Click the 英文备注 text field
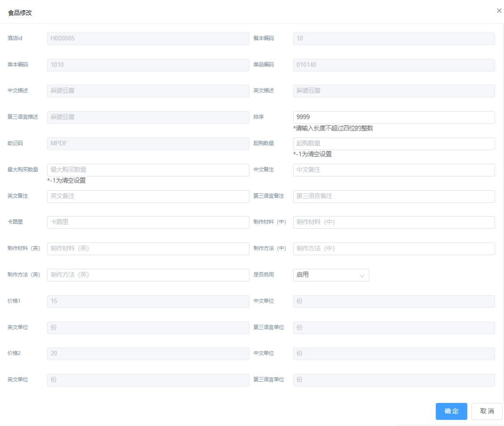 148,196
